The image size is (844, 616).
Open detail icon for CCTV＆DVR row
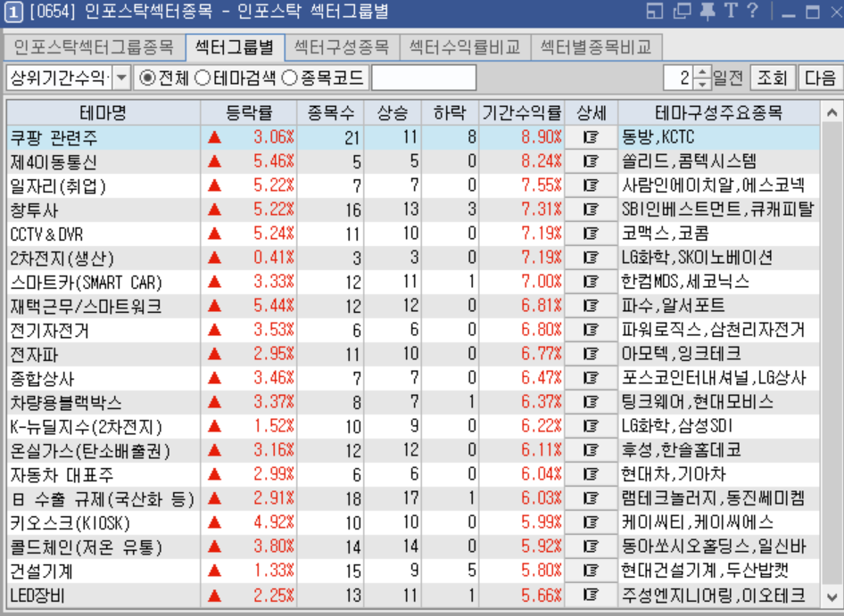pyautogui.click(x=591, y=234)
